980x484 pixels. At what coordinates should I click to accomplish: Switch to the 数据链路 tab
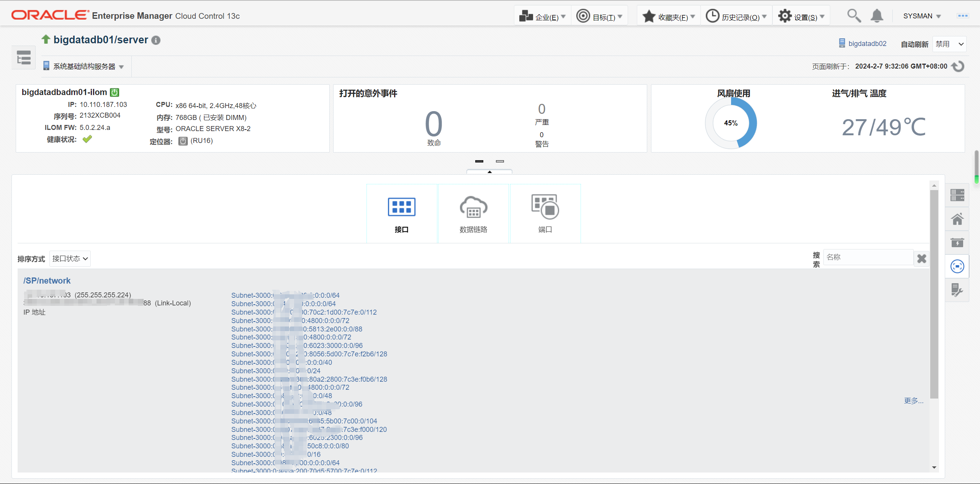click(473, 213)
